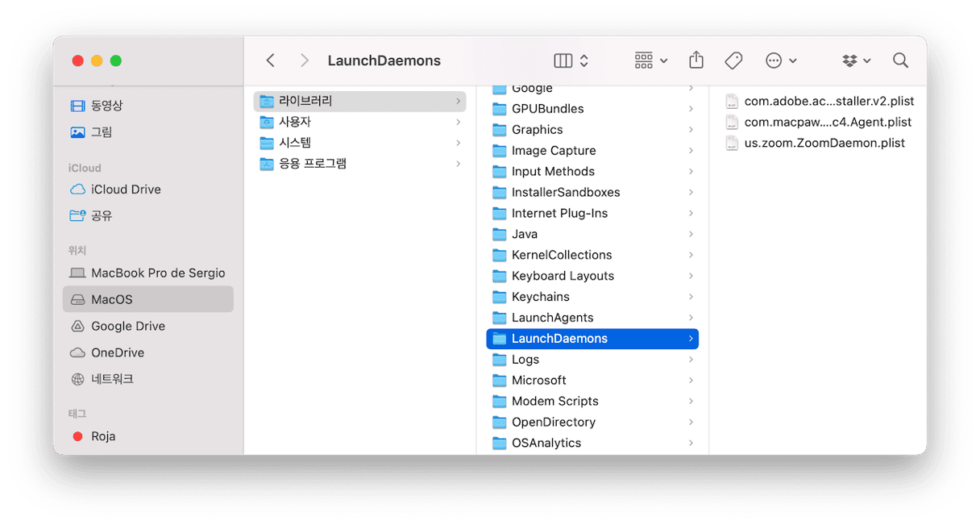This screenshot has width=980, height=525.
Task: Select the LaunchAgents folder
Action: pyautogui.click(x=592, y=318)
